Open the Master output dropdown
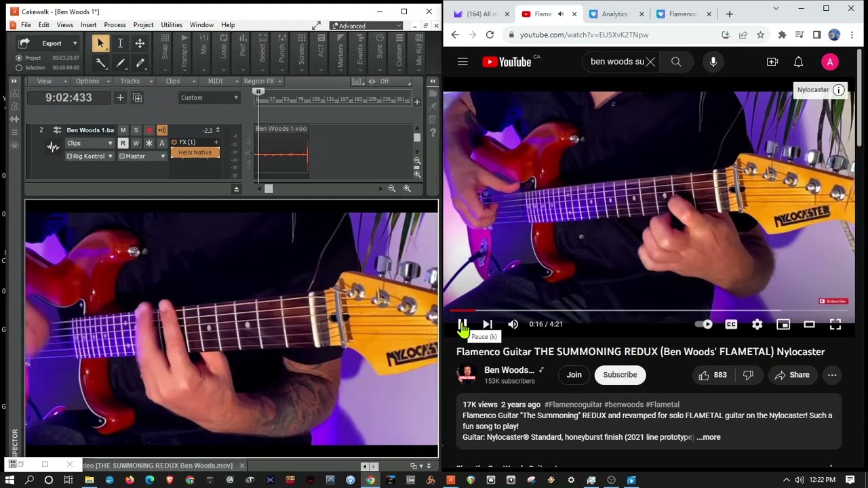868x488 pixels. (142, 156)
